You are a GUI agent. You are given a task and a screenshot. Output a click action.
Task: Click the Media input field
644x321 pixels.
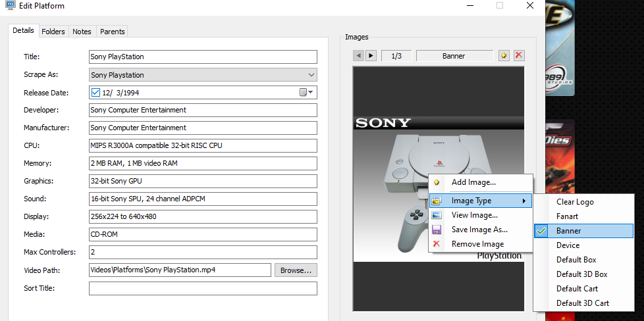(x=203, y=234)
